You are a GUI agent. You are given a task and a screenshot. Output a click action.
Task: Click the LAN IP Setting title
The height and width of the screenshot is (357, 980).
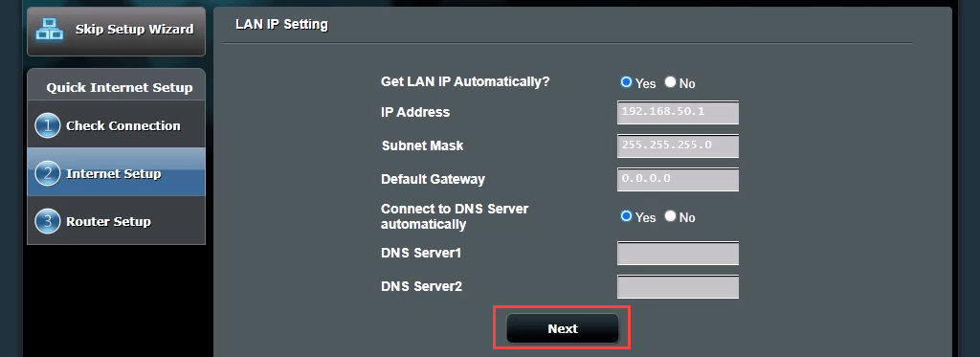tap(282, 25)
